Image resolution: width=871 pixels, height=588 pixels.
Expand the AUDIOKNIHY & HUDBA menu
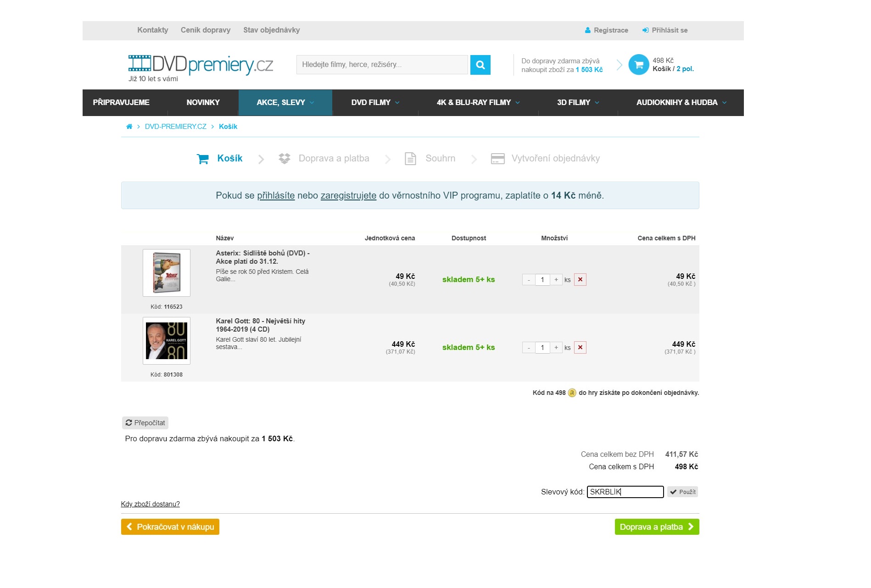tap(681, 103)
